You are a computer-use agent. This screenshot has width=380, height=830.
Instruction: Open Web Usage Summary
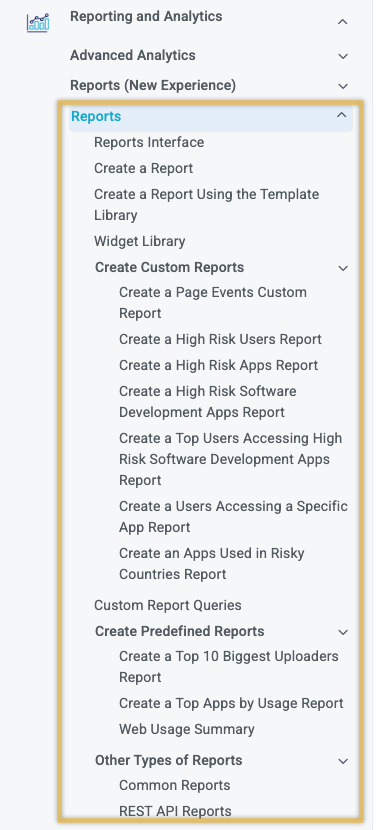click(x=187, y=729)
